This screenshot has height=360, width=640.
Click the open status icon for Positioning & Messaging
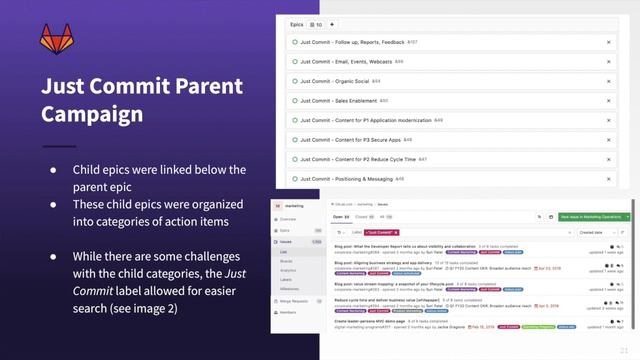click(295, 179)
